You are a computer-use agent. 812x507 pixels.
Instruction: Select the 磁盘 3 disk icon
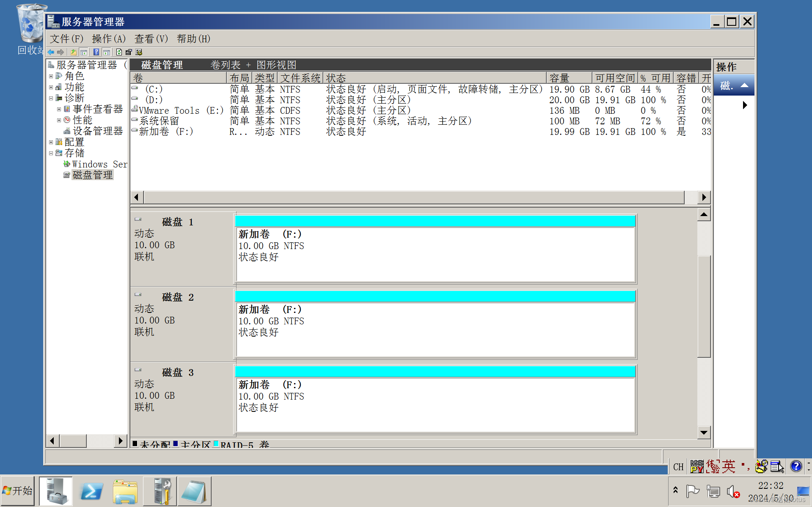point(138,370)
